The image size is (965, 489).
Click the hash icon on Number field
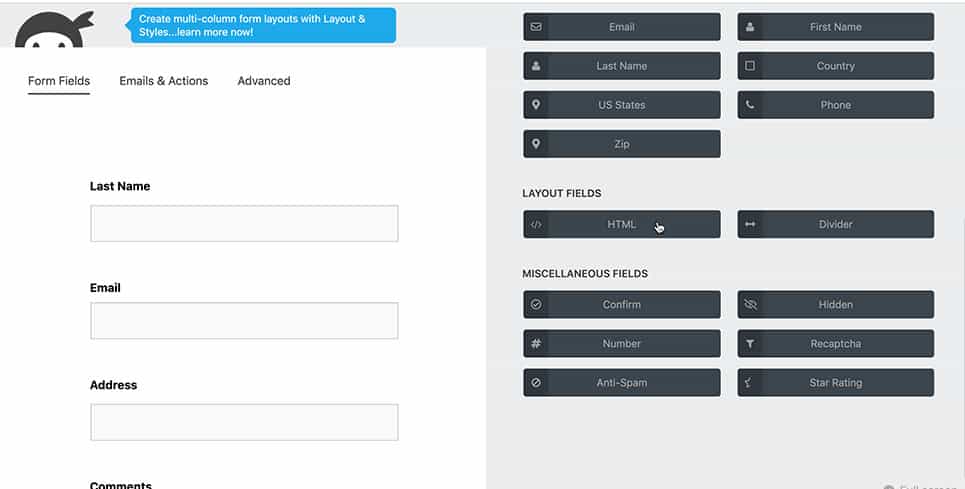536,343
